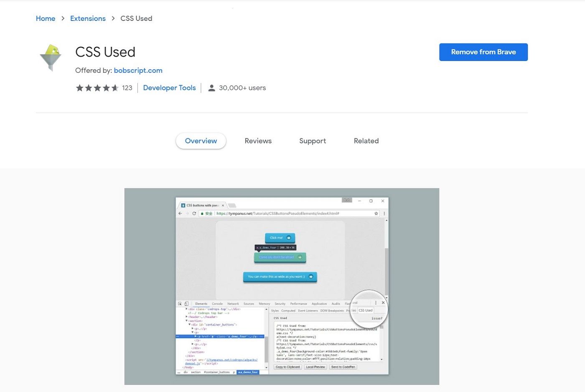Click the Remove from Brave button
This screenshot has width=585, height=392.
483,52
